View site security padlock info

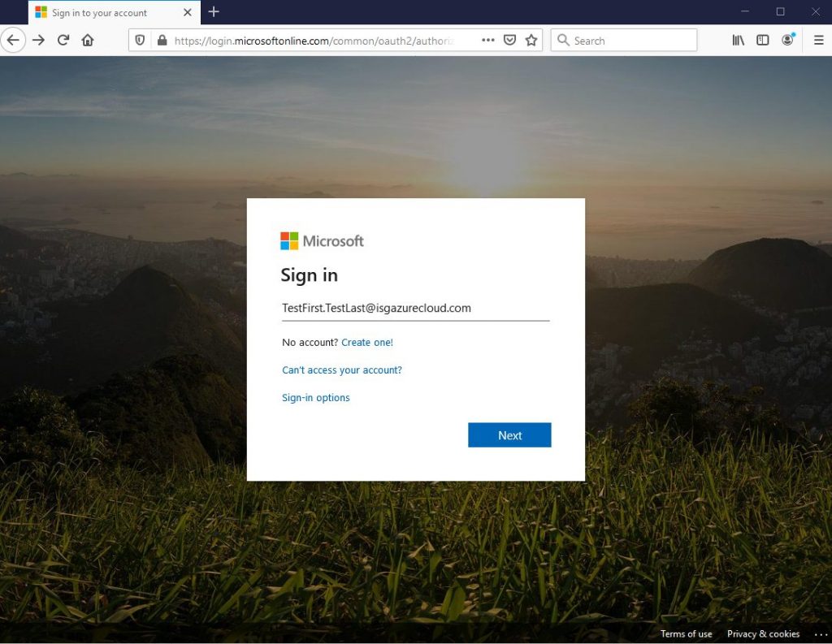pos(162,41)
